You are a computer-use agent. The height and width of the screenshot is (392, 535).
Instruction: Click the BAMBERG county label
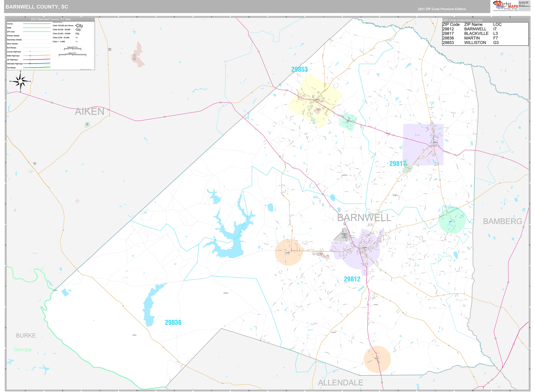pos(502,221)
